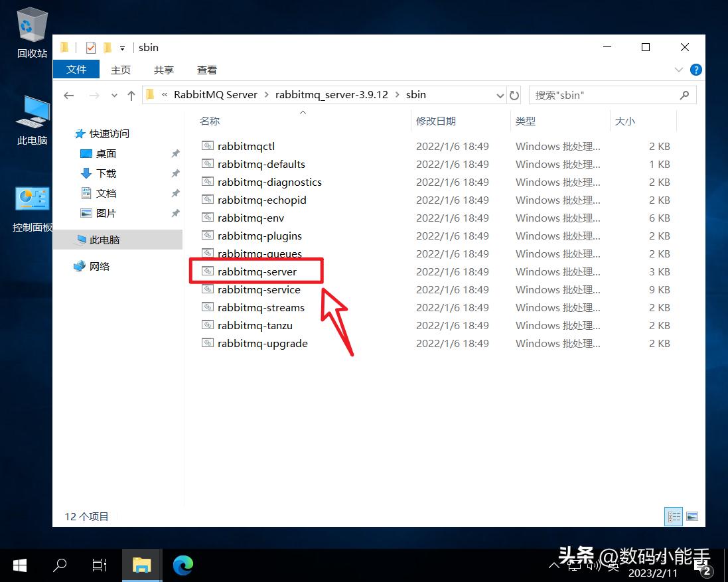Click the New Folder icon in quick access toolbar
728x582 pixels.
click(107, 47)
